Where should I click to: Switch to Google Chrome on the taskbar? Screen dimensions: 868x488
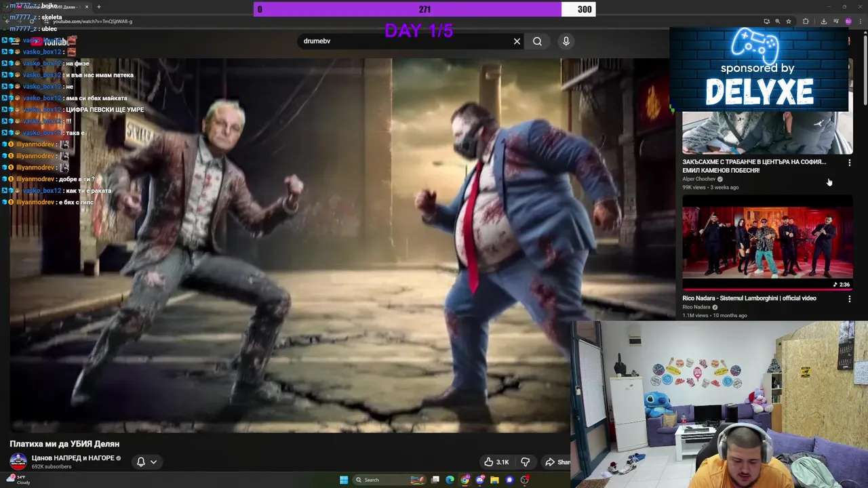465,480
